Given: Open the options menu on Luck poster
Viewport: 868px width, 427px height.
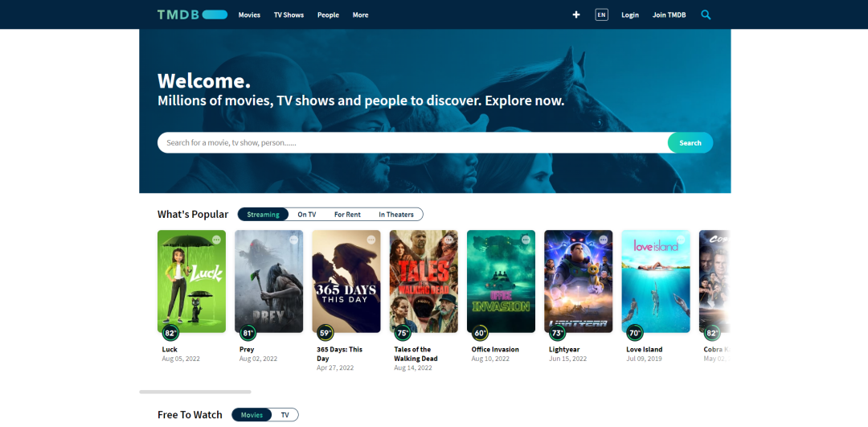Looking at the screenshot, I should [x=216, y=240].
